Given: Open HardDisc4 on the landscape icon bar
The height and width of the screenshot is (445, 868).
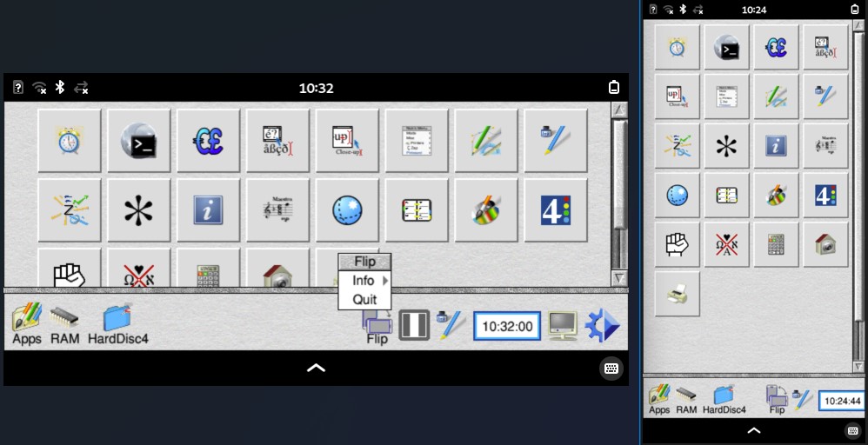Looking at the screenshot, I should [x=118, y=324].
